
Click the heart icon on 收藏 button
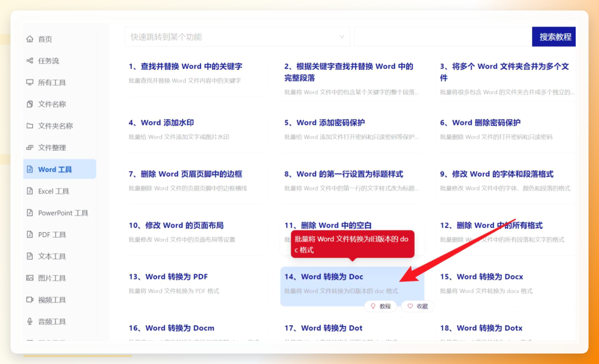(410, 306)
